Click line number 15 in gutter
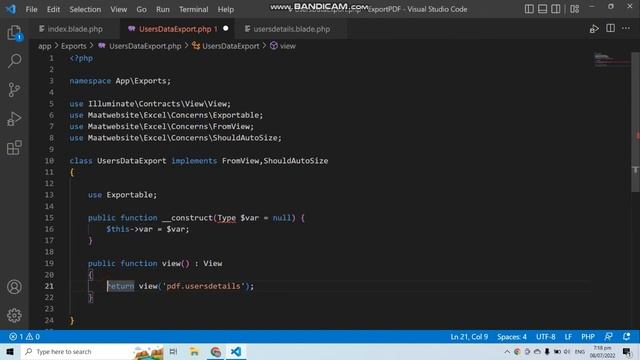 pos(49,218)
